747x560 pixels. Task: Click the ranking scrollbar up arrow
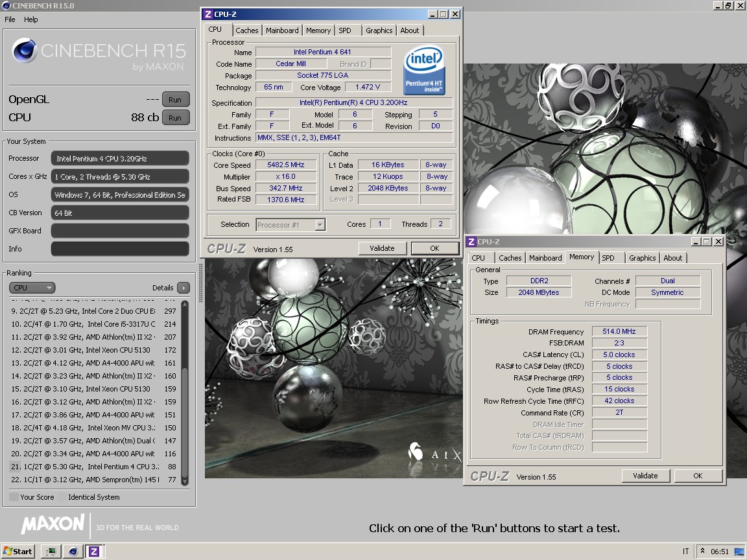pos(185,305)
